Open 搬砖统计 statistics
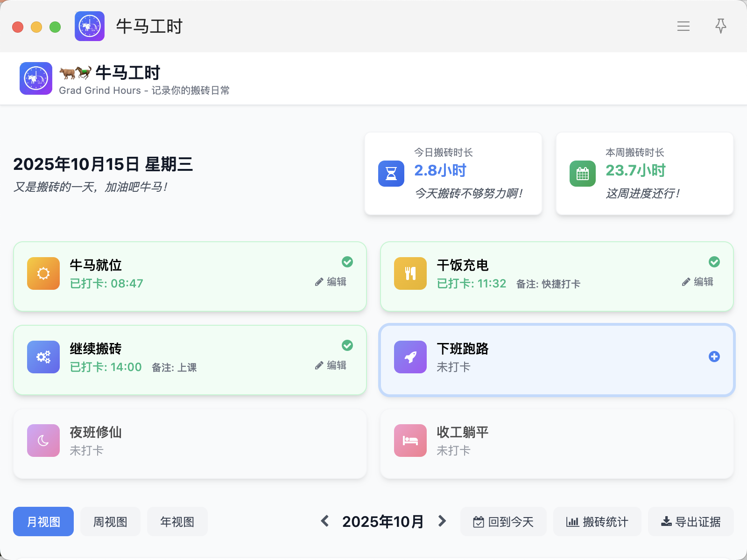This screenshot has width=747, height=560. tap(597, 522)
